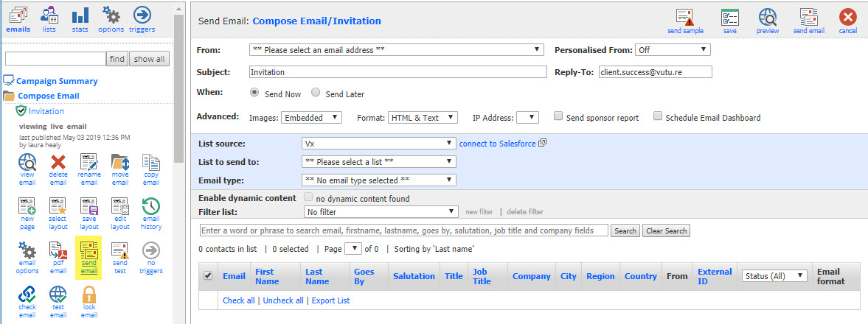
Task: Enable the Send sponsor report checkbox
Action: pyautogui.click(x=558, y=116)
